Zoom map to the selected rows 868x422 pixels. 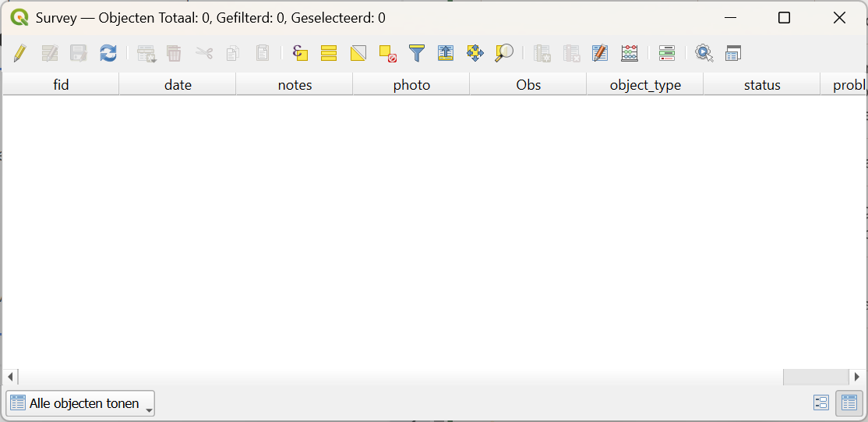coord(504,53)
